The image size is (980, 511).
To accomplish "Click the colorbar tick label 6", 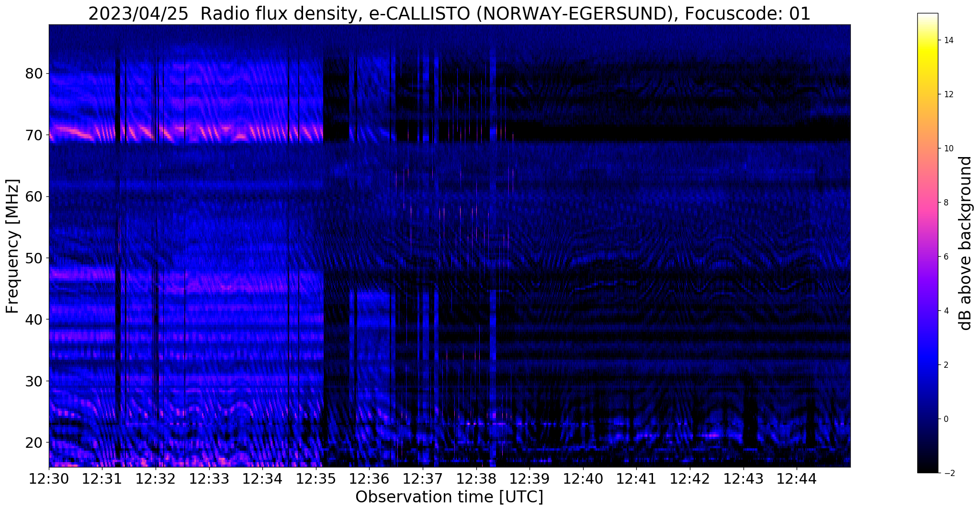I will click(945, 257).
